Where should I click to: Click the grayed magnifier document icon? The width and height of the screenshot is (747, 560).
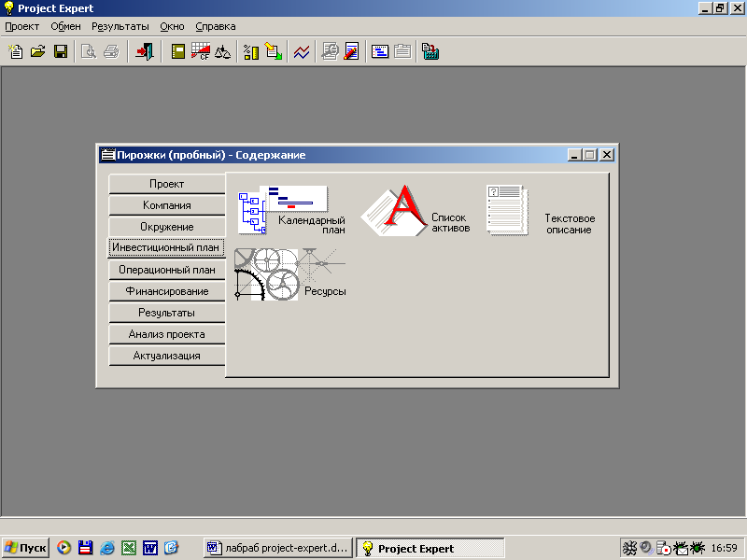pos(330,51)
